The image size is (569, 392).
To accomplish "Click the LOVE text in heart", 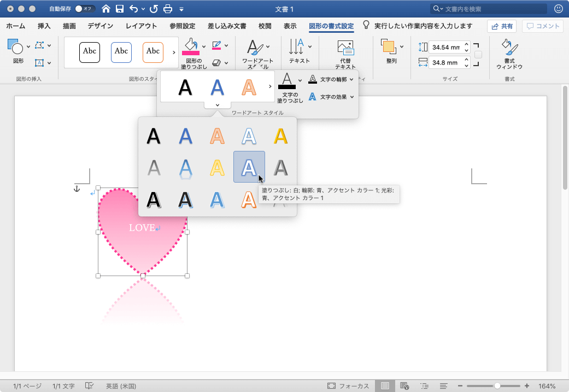I will [x=142, y=228].
